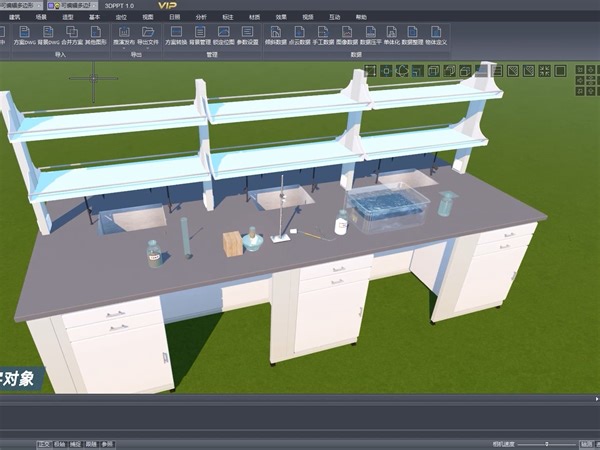Open the 日照 sunlight menu

[x=174, y=17]
